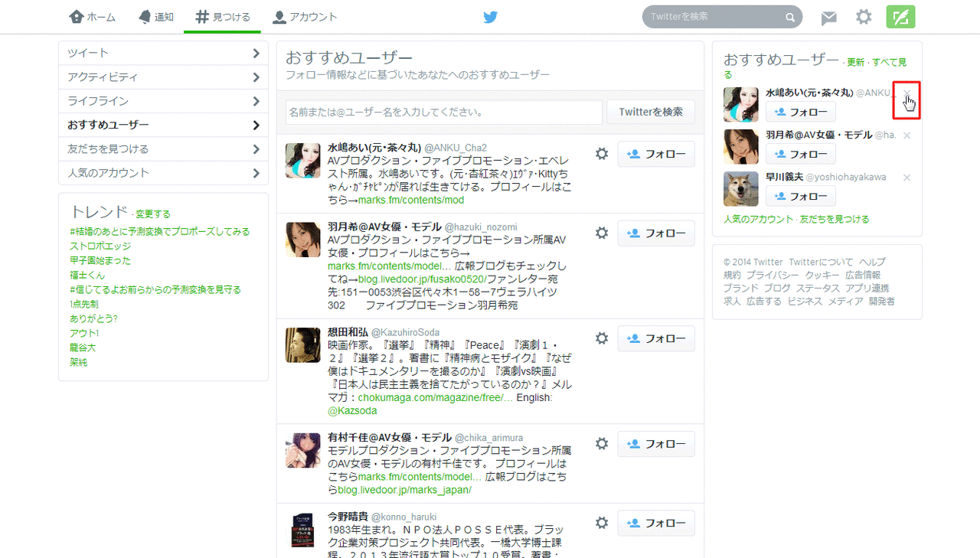Click 今野晴貴 profile avatar
This screenshot has width=980, height=558.
click(x=303, y=529)
